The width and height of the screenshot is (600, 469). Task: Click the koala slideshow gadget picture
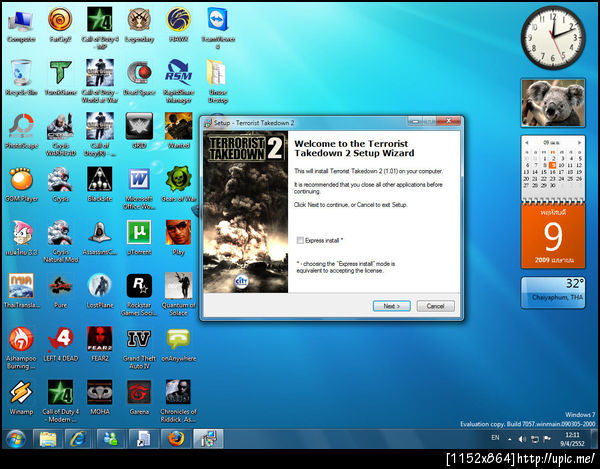tap(553, 103)
